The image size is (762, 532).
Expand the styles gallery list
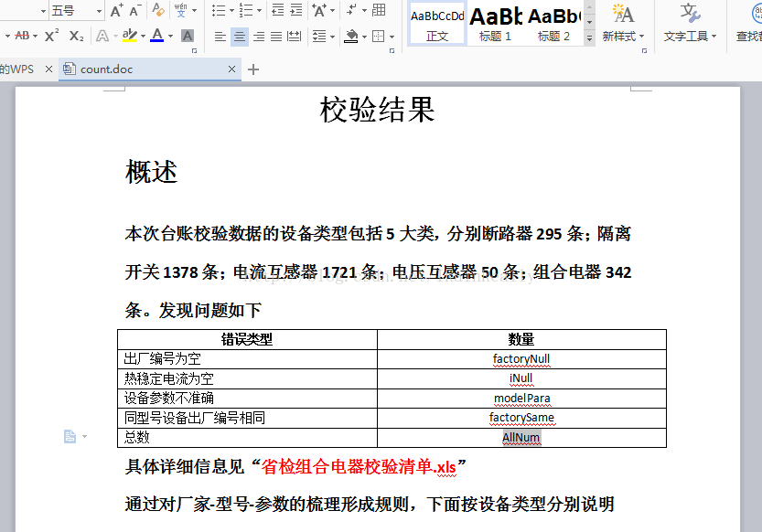click(589, 38)
